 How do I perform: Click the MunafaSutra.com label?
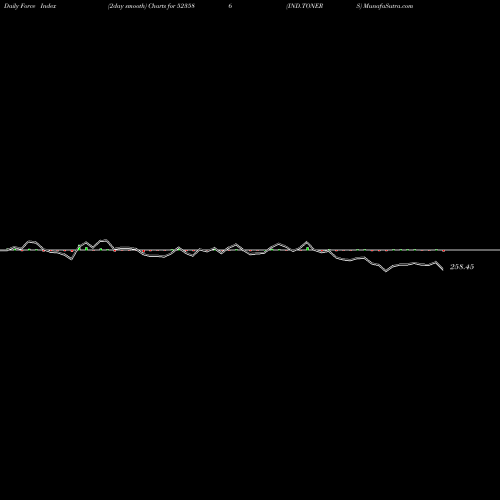[x=388, y=6]
